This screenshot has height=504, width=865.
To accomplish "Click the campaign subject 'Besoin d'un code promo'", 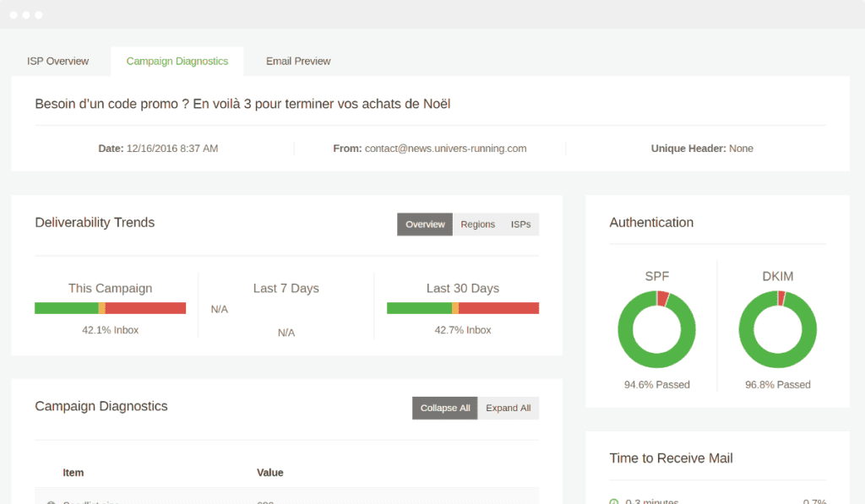I will coord(242,104).
